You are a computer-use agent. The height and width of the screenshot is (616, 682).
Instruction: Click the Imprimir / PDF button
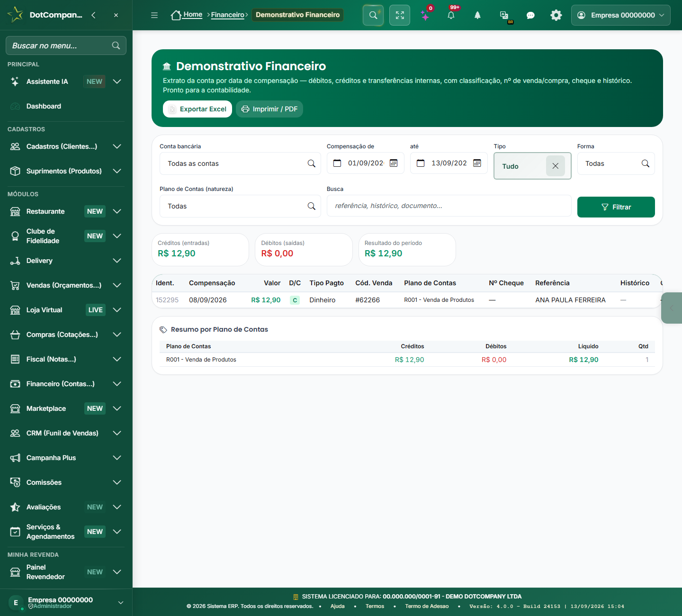coord(269,109)
